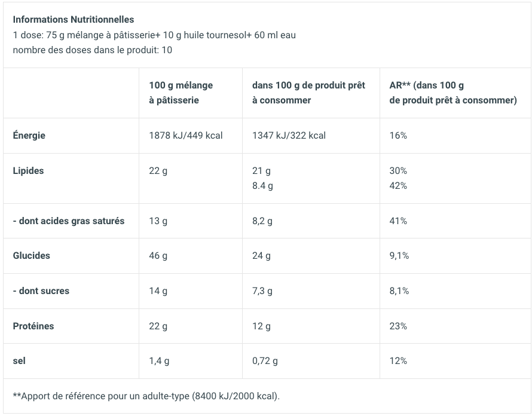Select the Lipides row label

point(28,171)
